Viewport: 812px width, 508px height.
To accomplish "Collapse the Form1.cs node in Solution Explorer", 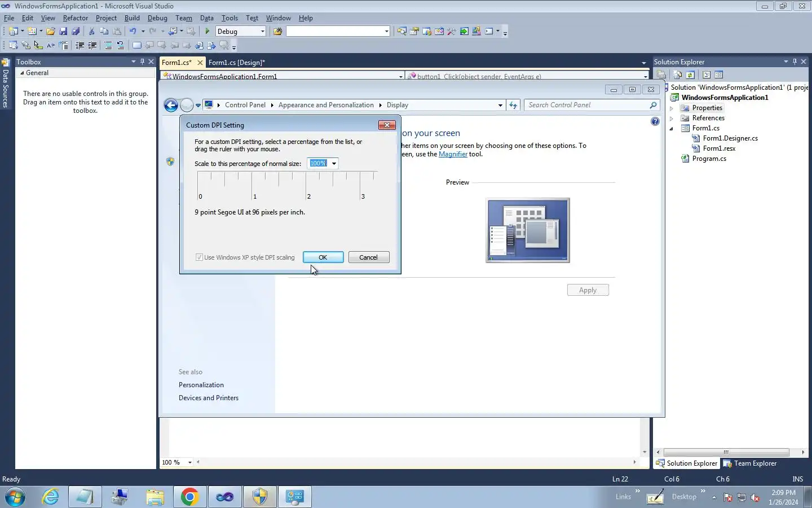I will 672,128.
